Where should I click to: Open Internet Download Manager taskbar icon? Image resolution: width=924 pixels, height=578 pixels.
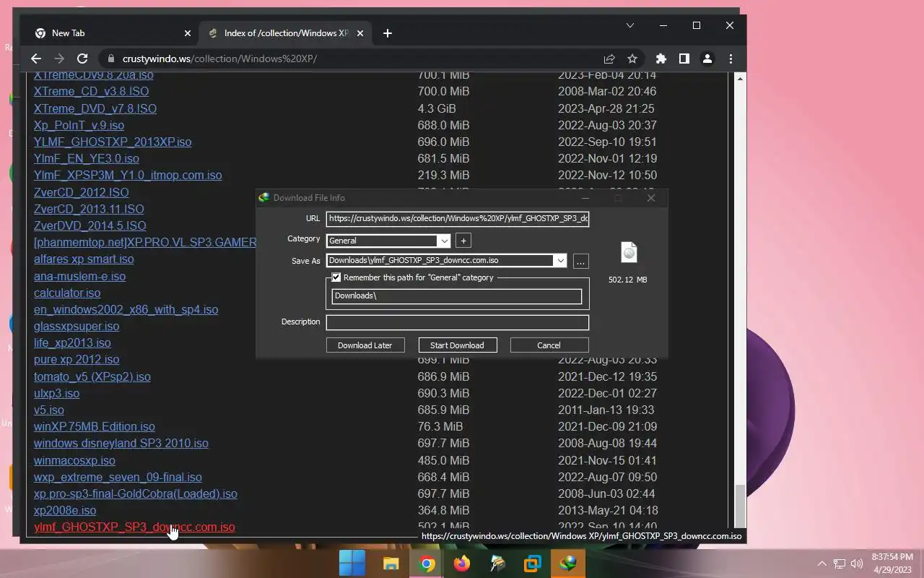pos(568,564)
